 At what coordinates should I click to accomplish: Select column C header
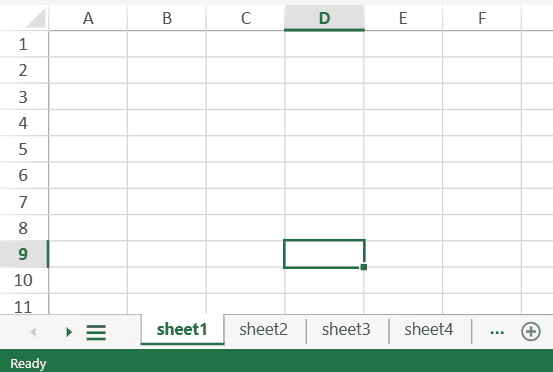[245, 18]
